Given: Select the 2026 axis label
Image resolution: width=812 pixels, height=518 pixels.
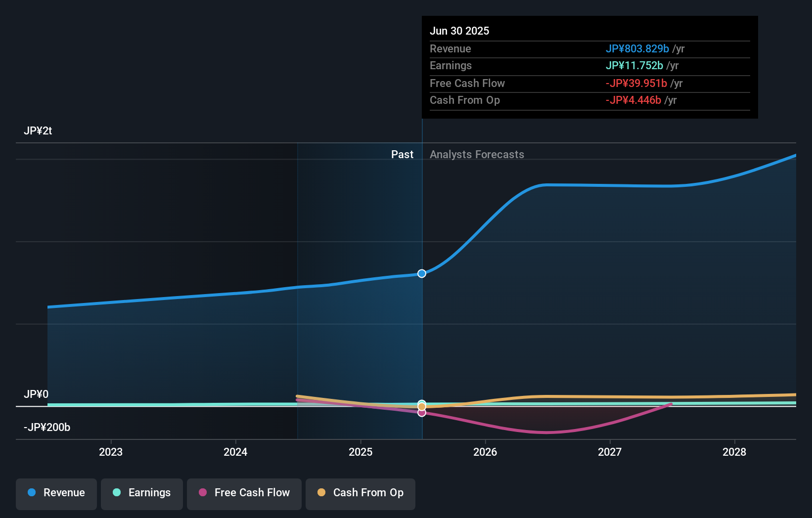Looking at the screenshot, I should (x=486, y=452).
